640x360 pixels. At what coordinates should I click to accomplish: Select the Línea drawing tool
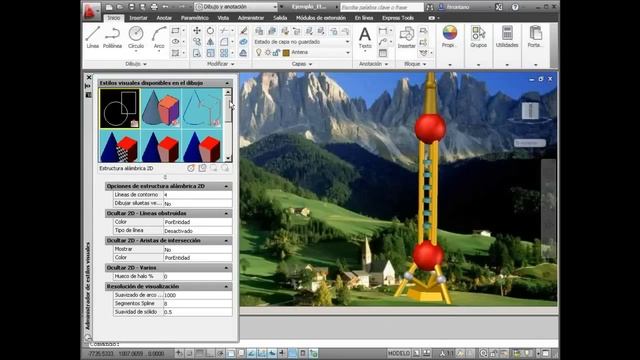[x=93, y=37]
